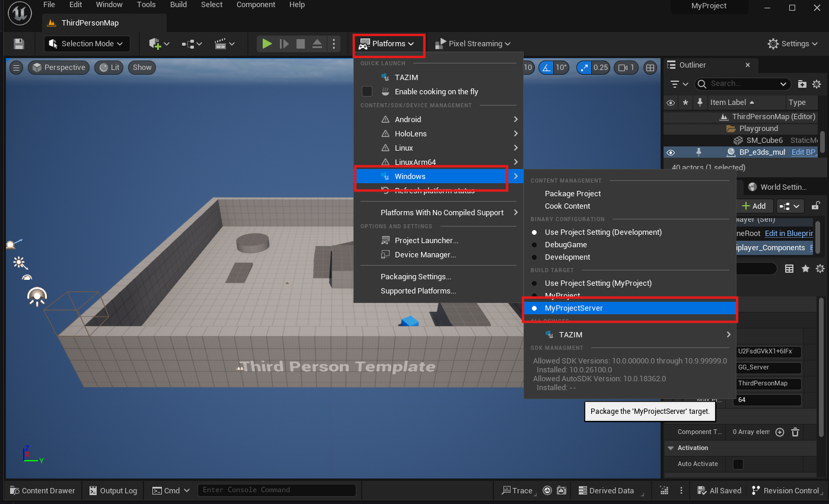Screen dimensions: 829x504
Task: Open the viewport hamburger menu icon
Action: coord(17,68)
